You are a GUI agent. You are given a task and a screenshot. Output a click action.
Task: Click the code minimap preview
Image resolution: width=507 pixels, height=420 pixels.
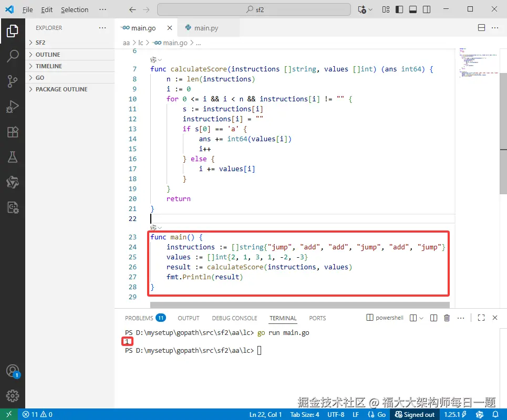(x=479, y=63)
